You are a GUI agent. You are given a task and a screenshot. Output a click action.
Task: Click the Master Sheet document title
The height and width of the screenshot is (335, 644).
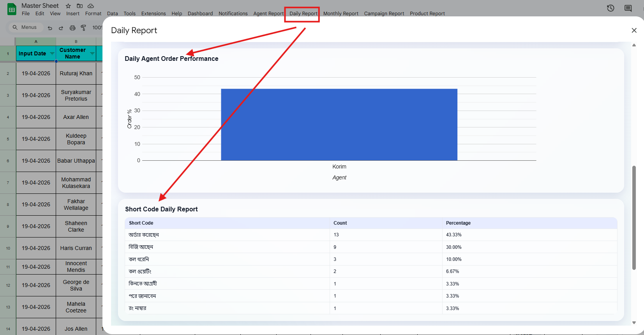pyautogui.click(x=40, y=6)
